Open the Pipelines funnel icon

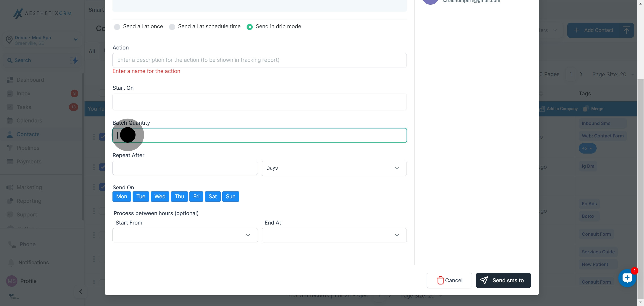tap(10, 148)
